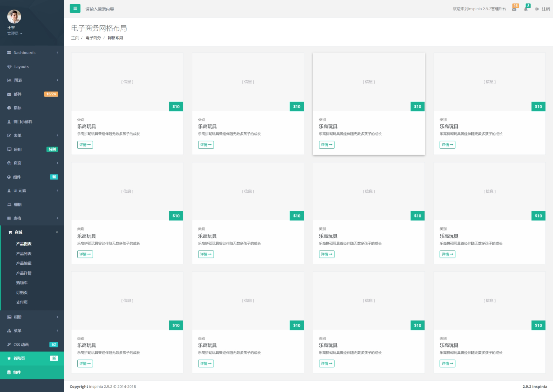Click 详情 button on first product card
The image size is (553, 392).
[85, 145]
